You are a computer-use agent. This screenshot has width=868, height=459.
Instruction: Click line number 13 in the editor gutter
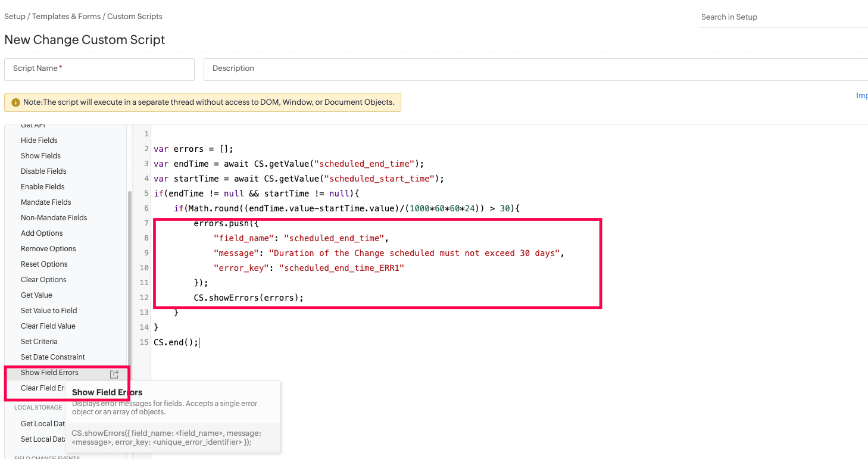point(144,313)
